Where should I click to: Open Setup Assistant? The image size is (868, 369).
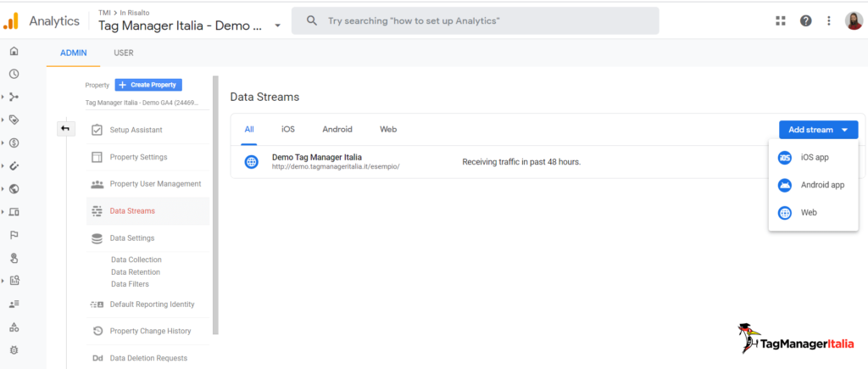pyautogui.click(x=147, y=130)
